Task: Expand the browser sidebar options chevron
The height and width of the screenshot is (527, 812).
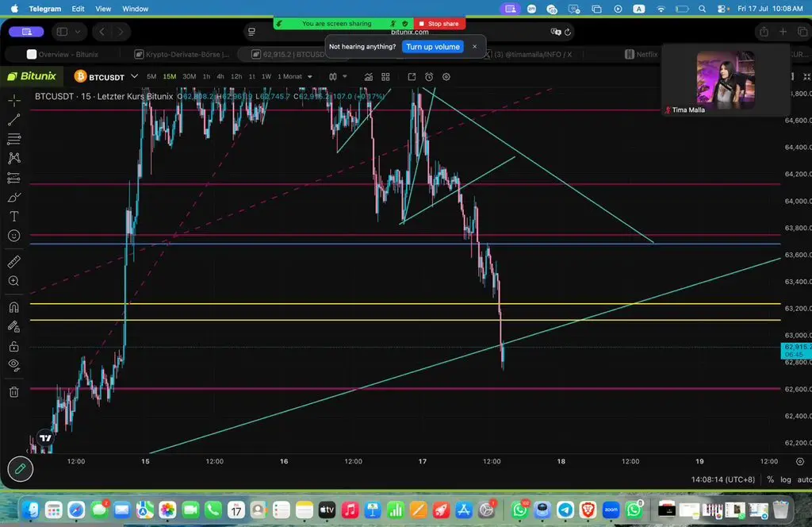Action: tap(78, 32)
